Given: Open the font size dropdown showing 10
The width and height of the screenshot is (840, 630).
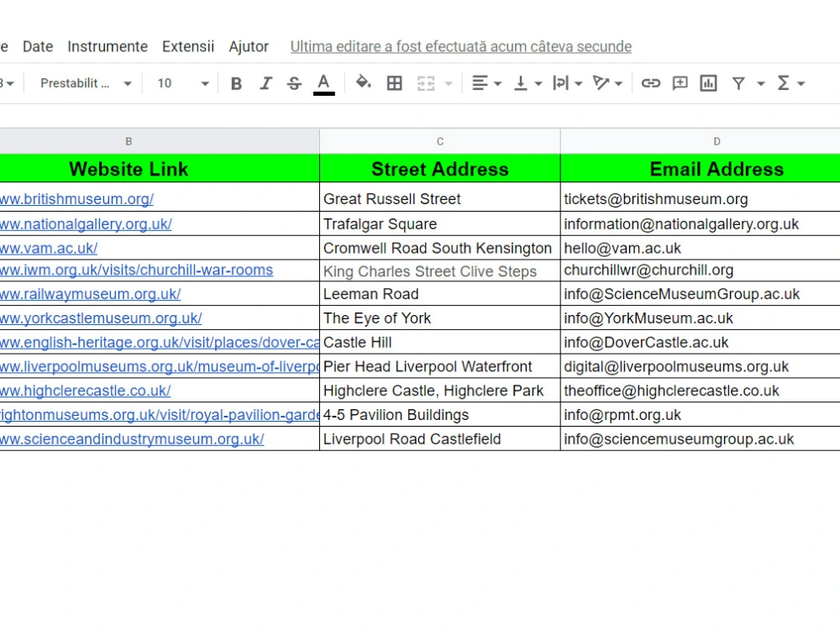Looking at the screenshot, I should [x=182, y=83].
